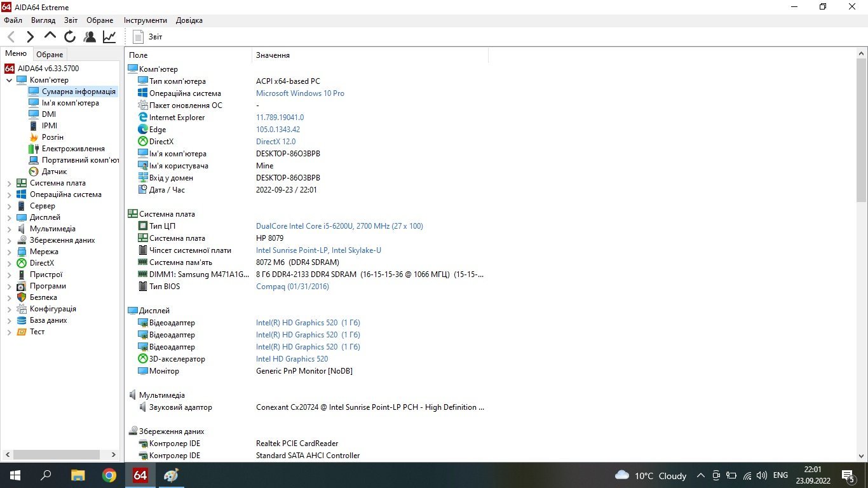868x488 pixels.
Task: Open the graph chart icon in the toolbar
Action: point(109,37)
